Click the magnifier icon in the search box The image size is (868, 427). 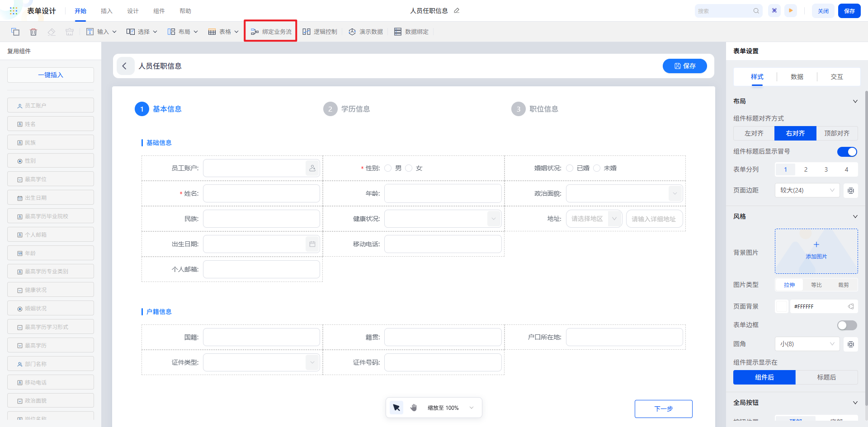coord(756,11)
